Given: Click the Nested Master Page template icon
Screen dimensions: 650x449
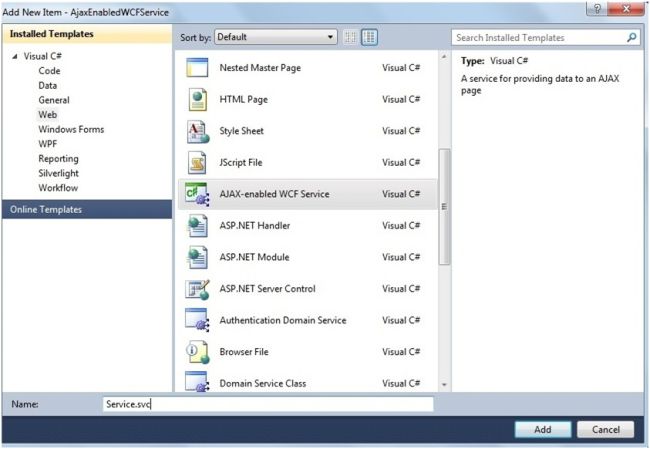Looking at the screenshot, I should [x=197, y=68].
